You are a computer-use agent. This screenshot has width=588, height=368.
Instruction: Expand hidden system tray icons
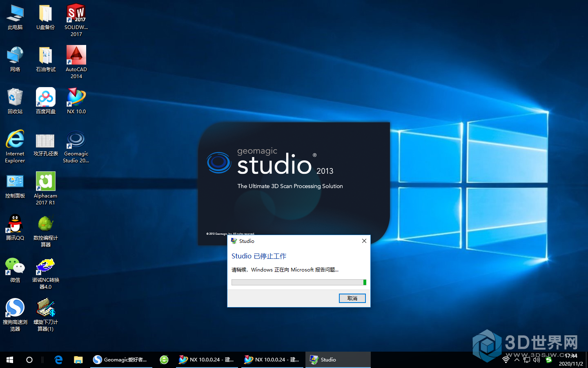(x=517, y=360)
